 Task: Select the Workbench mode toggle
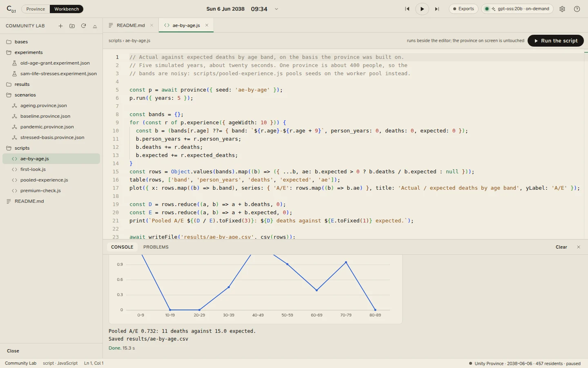[x=67, y=9]
